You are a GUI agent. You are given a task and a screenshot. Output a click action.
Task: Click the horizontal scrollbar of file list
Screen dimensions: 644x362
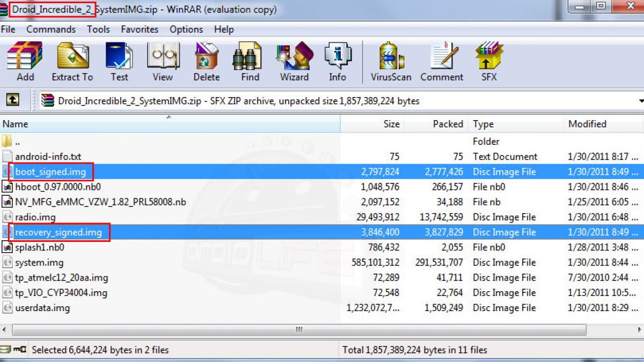(298, 329)
